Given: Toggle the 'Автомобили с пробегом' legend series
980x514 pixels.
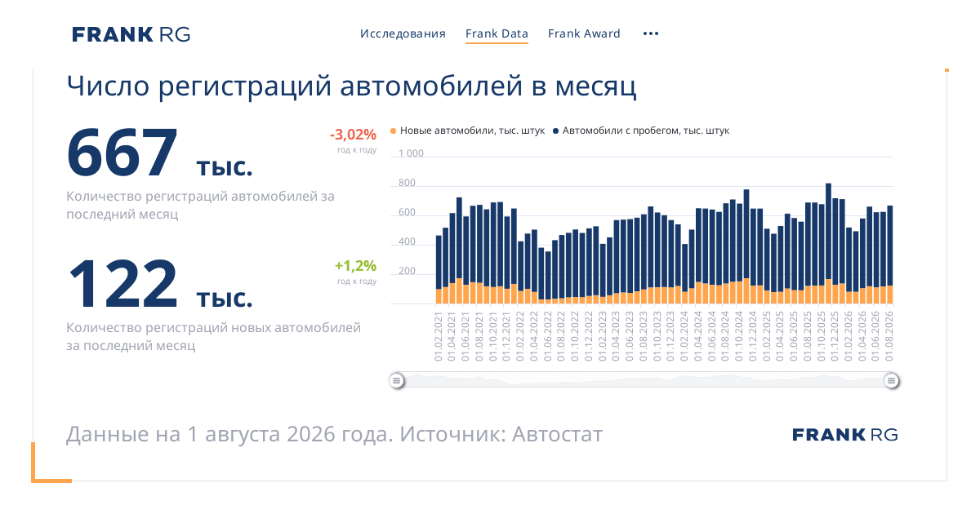Looking at the screenshot, I should click(641, 131).
